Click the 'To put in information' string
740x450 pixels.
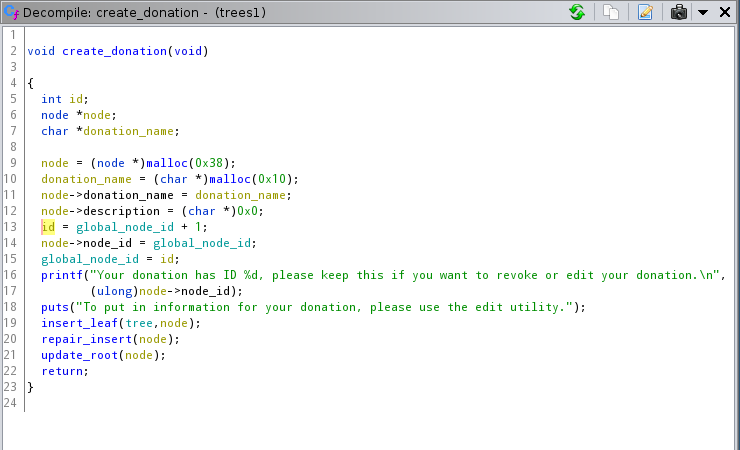pyautogui.click(x=324, y=308)
